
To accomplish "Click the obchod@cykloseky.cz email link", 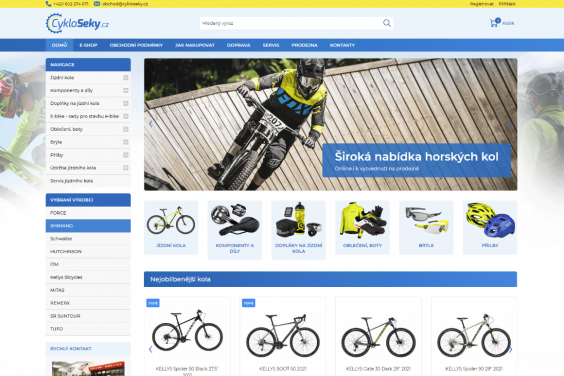I will click(125, 4).
